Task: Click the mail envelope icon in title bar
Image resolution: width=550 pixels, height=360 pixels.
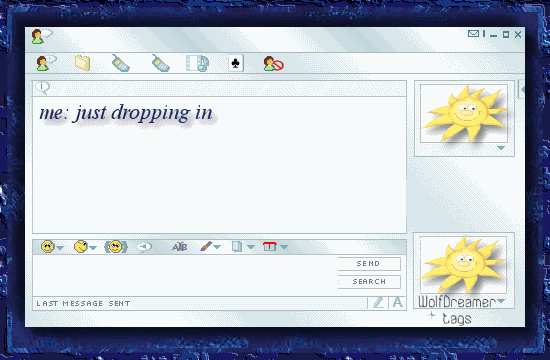Action: 474,34
